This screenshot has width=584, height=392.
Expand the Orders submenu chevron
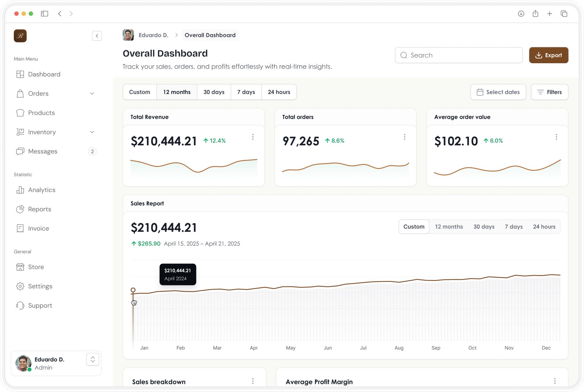(92, 94)
